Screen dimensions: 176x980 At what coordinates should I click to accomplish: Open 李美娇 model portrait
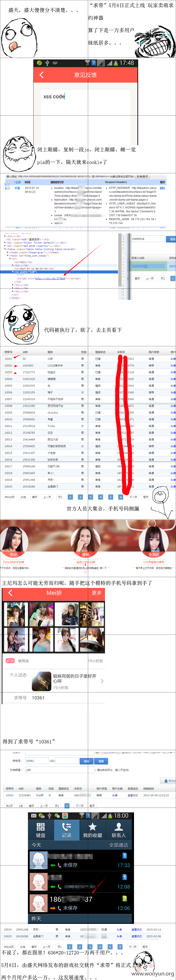[x=153, y=541]
